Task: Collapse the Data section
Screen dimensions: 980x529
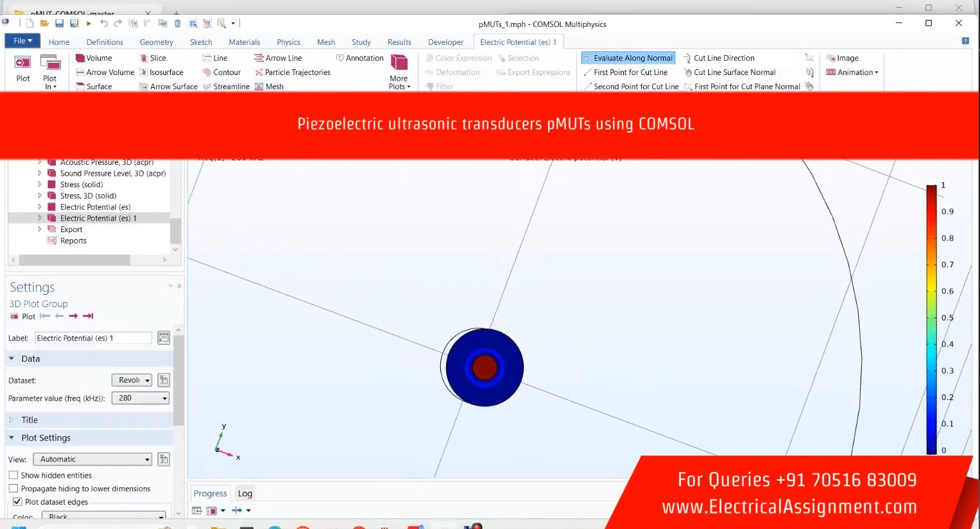Action: [x=12, y=358]
